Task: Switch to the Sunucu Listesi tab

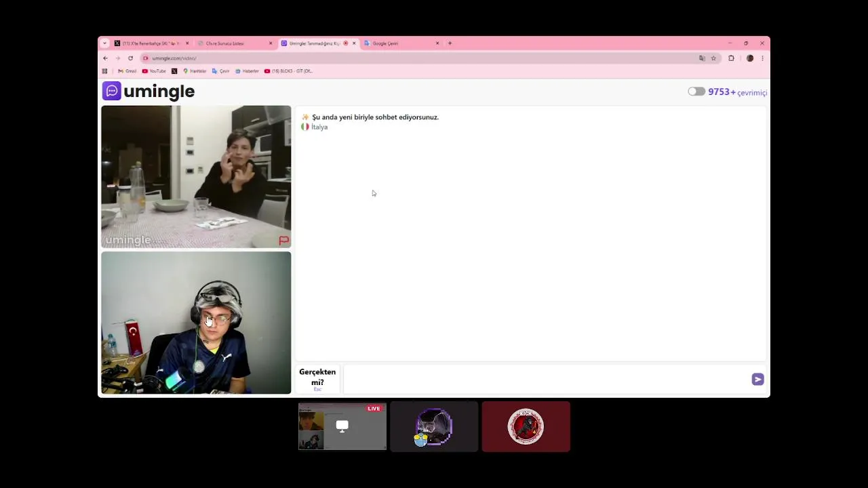Action: coord(235,43)
